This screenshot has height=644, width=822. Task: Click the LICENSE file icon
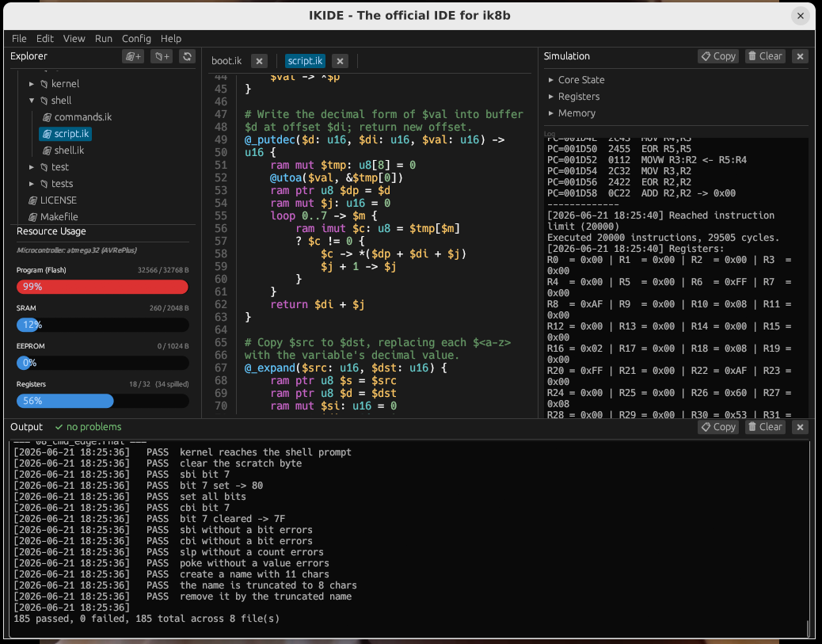32,200
